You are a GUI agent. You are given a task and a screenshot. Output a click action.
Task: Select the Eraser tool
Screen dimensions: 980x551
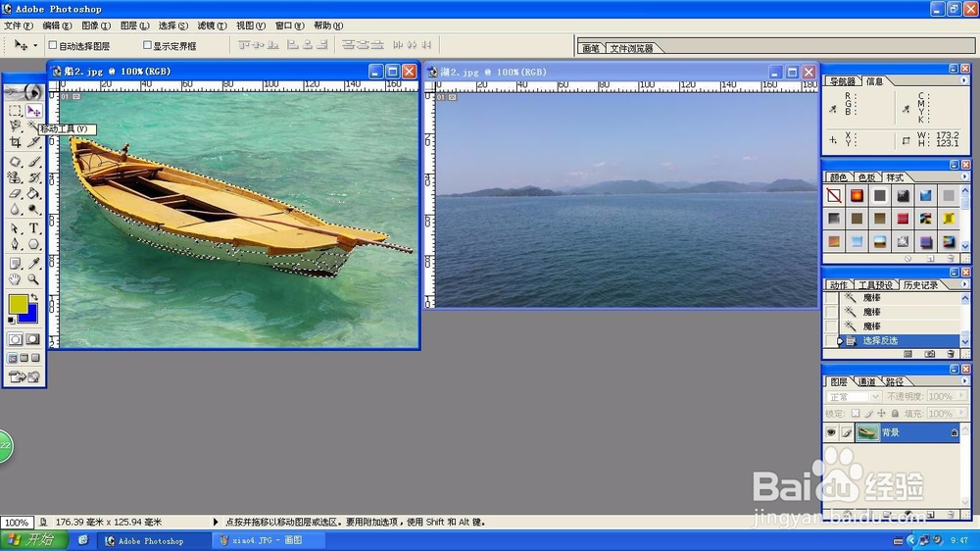(15, 194)
